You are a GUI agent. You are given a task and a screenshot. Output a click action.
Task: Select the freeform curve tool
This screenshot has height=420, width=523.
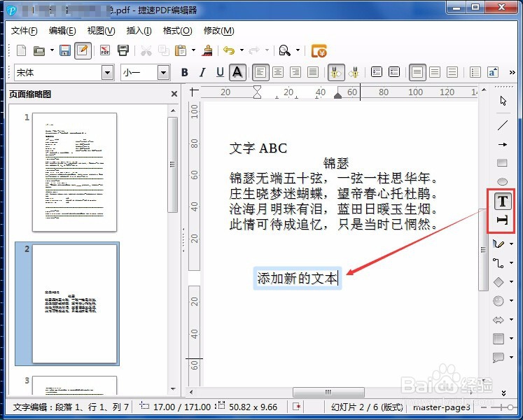(x=498, y=244)
